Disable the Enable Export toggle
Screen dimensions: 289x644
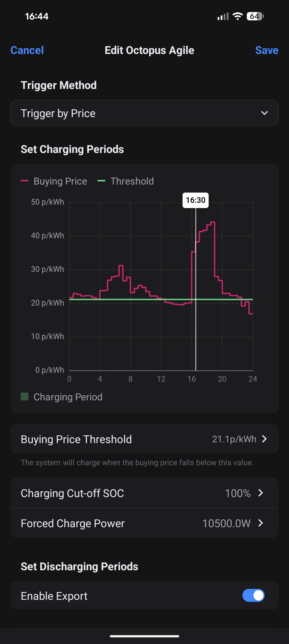point(253,595)
